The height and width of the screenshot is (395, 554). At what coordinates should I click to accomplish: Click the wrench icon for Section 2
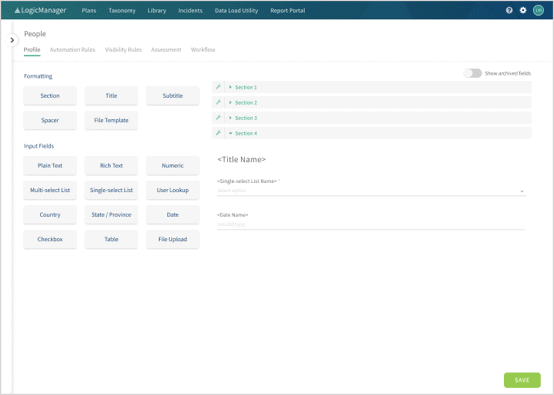pos(218,102)
